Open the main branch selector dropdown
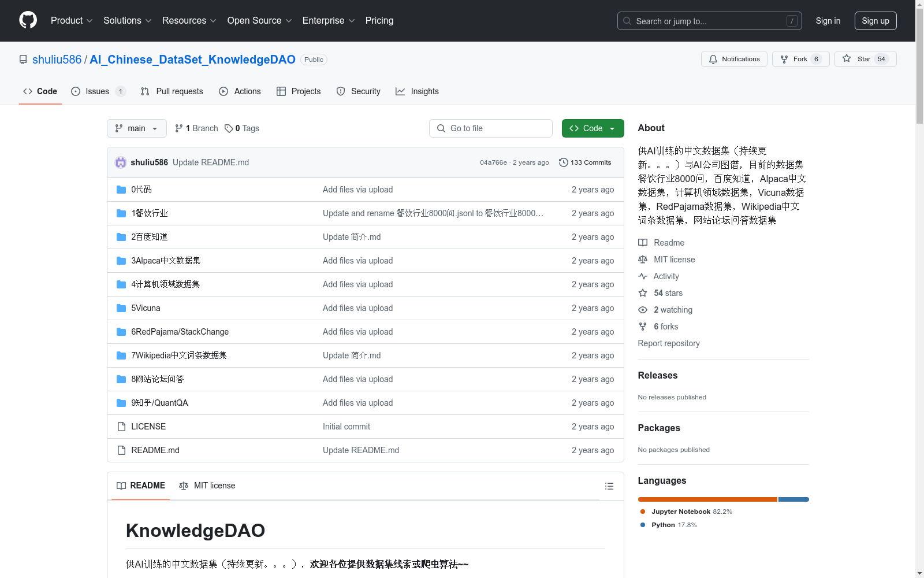Screen dimensions: 924x578 [x=137, y=128]
